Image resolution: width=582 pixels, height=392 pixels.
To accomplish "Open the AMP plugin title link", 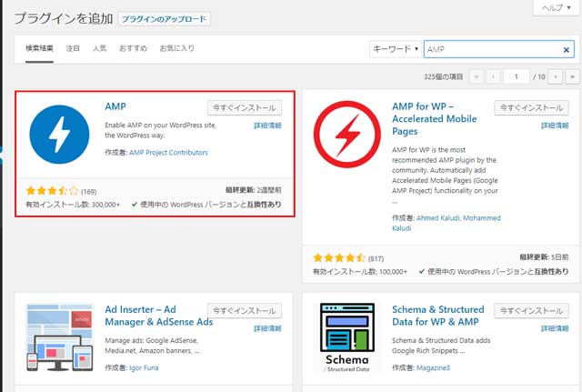I will click(x=115, y=106).
